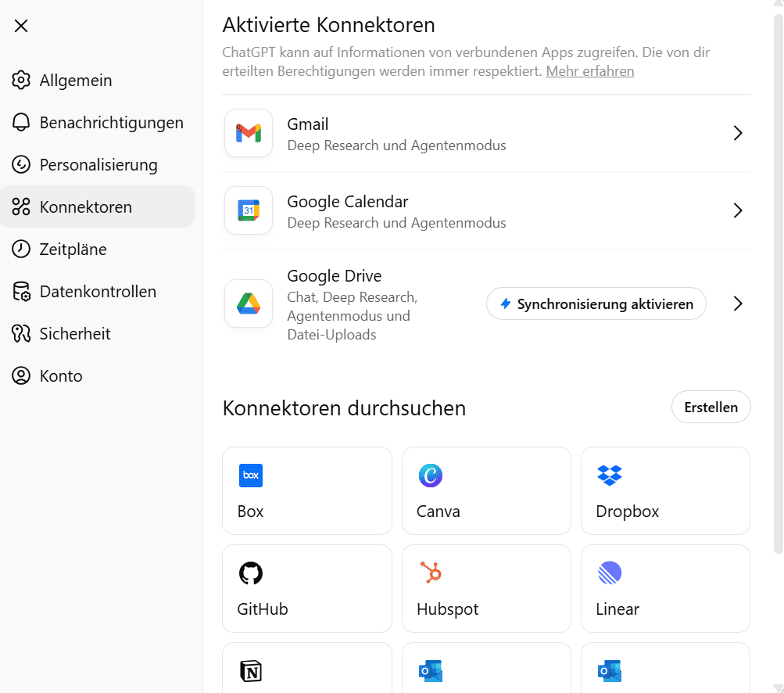The image size is (784, 693).
Task: Switch to Benachrichtigungen settings
Action: tap(111, 123)
